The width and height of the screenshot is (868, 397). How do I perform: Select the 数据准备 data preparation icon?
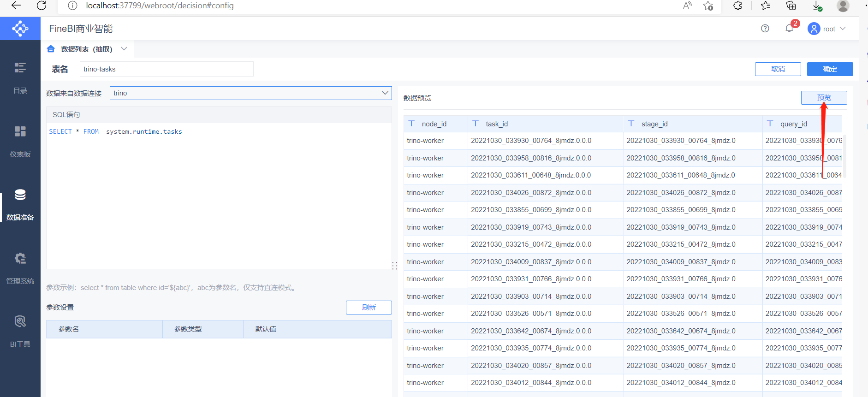coord(20,195)
